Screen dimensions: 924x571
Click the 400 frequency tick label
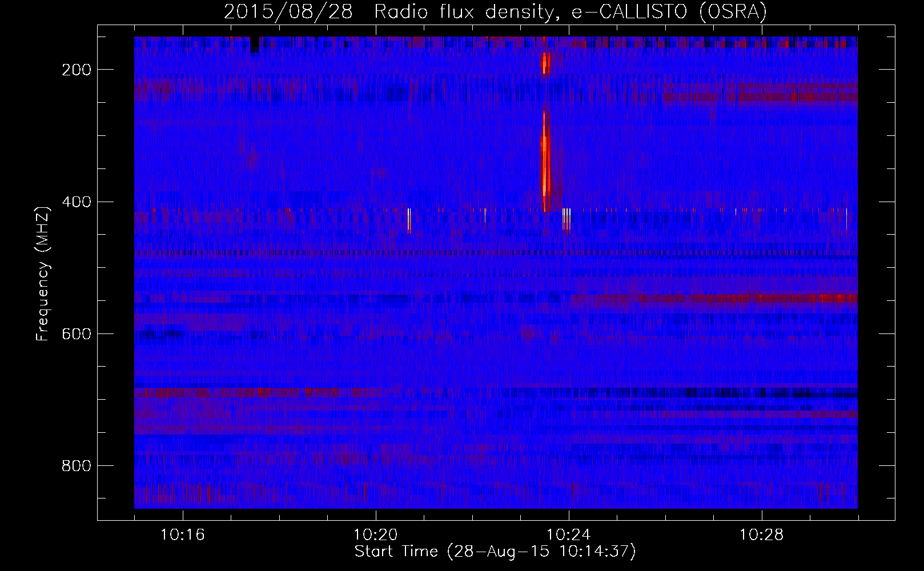coord(77,202)
